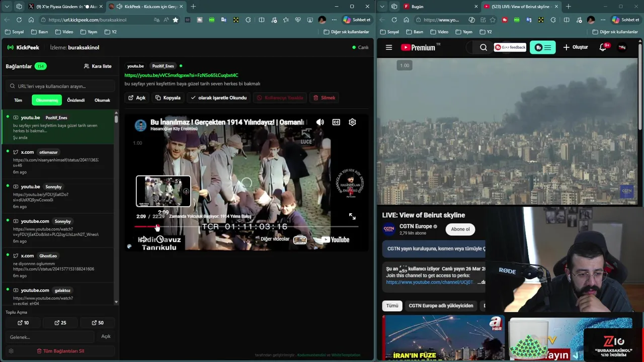This screenshot has width=644, height=362.
Task: Bulk open 25 links
Action: coord(60,323)
